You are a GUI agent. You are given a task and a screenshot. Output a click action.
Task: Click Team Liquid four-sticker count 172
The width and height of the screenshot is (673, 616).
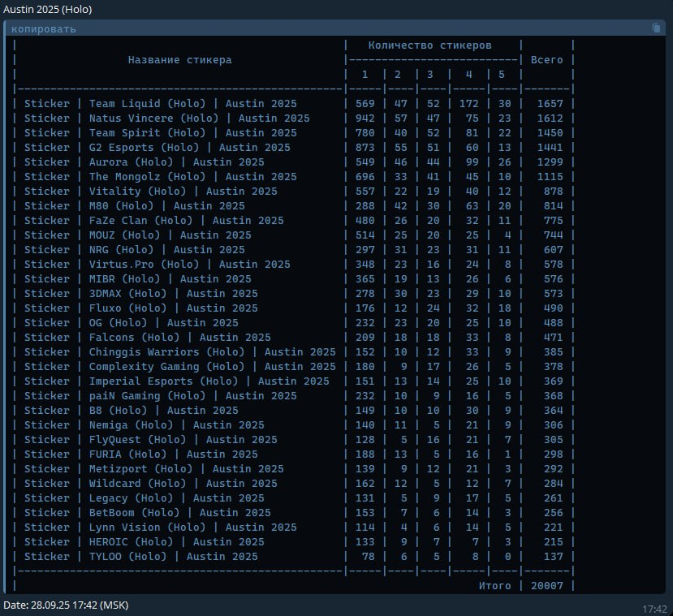pos(468,103)
